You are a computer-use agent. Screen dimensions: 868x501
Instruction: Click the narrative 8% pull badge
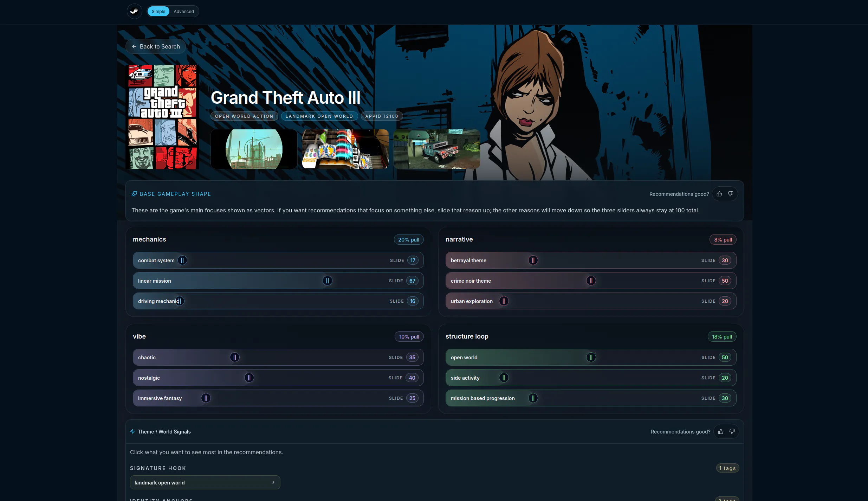[x=723, y=239]
